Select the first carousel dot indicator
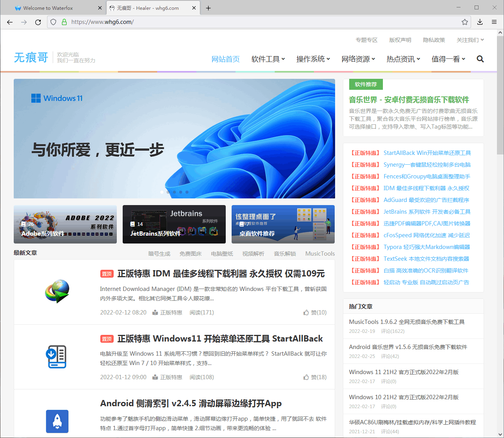The image size is (504, 438). (x=162, y=192)
